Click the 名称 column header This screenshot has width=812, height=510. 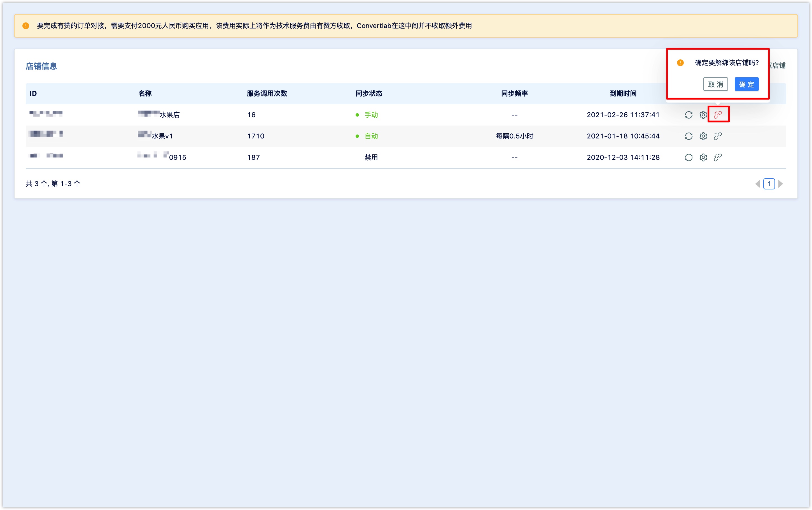pyautogui.click(x=145, y=94)
